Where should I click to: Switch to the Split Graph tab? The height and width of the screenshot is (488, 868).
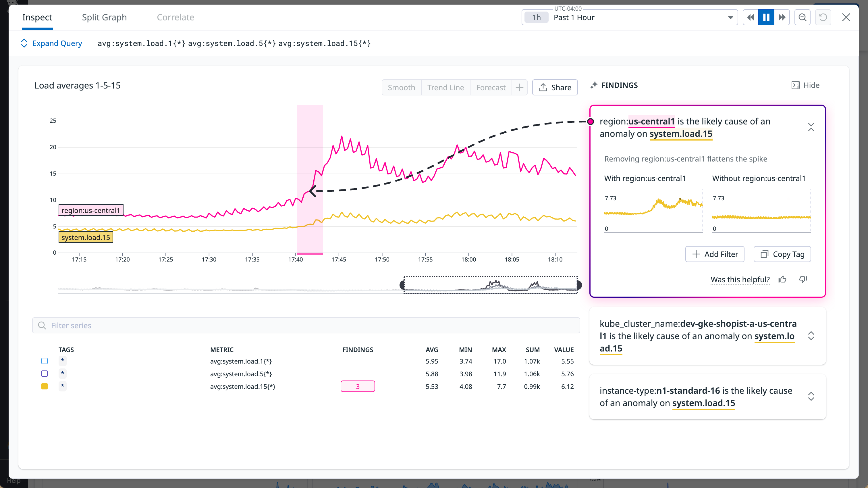click(x=104, y=17)
